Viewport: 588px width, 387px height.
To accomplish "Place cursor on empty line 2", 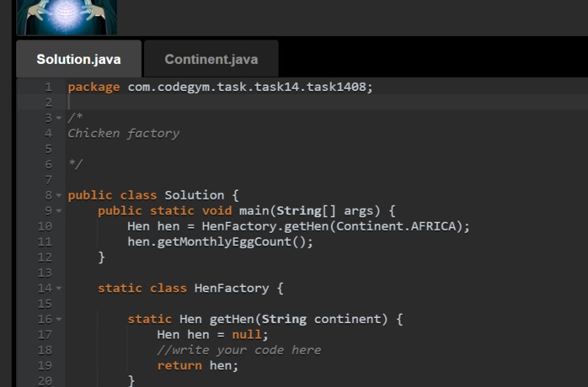I will coord(326,102).
